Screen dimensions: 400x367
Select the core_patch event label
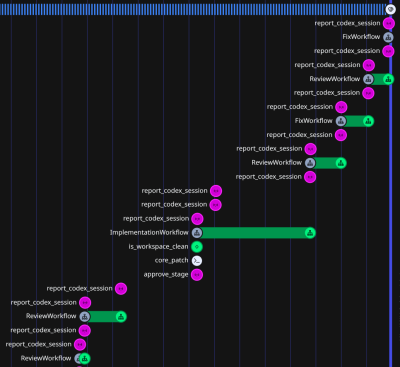click(171, 260)
